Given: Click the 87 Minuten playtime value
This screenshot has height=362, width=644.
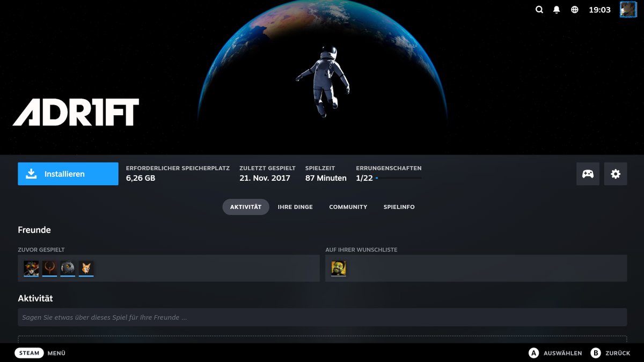Looking at the screenshot, I should point(326,178).
